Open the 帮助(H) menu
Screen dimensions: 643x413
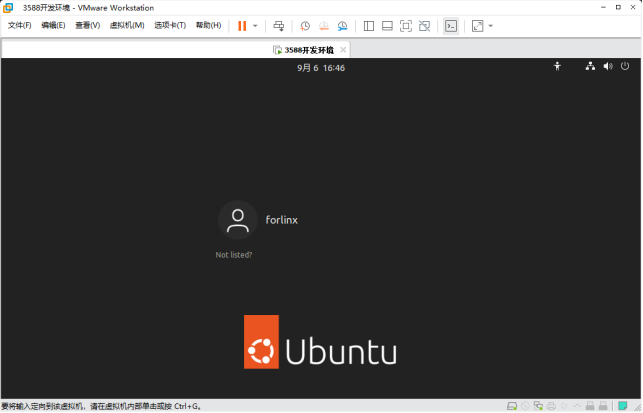click(208, 25)
